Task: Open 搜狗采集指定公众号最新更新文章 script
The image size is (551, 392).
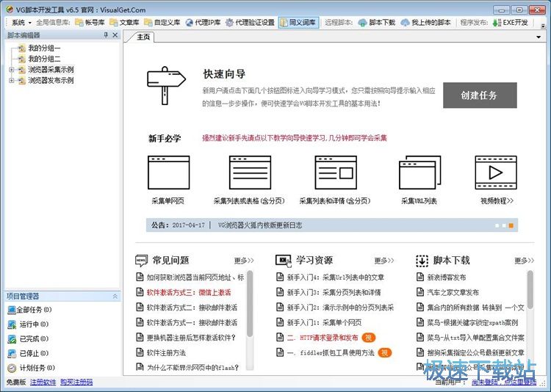Action: tap(475, 352)
